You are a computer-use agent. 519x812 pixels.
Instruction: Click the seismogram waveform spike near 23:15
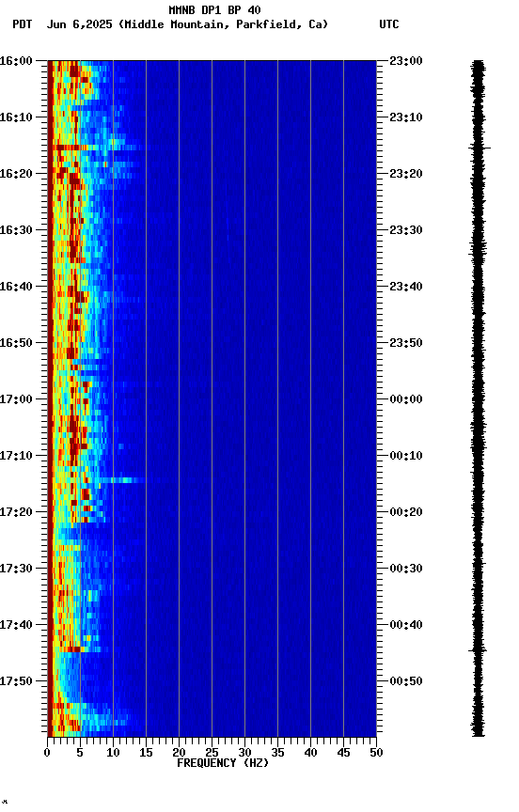point(480,148)
